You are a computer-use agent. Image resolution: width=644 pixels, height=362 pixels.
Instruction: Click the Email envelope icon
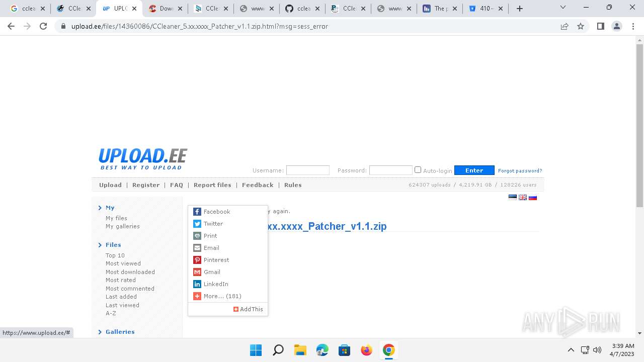[197, 248]
